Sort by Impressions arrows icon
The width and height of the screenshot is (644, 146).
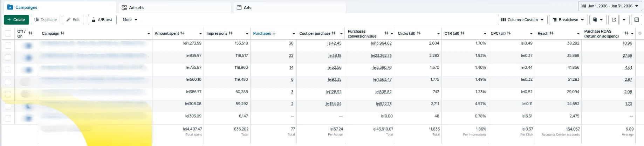231,33
